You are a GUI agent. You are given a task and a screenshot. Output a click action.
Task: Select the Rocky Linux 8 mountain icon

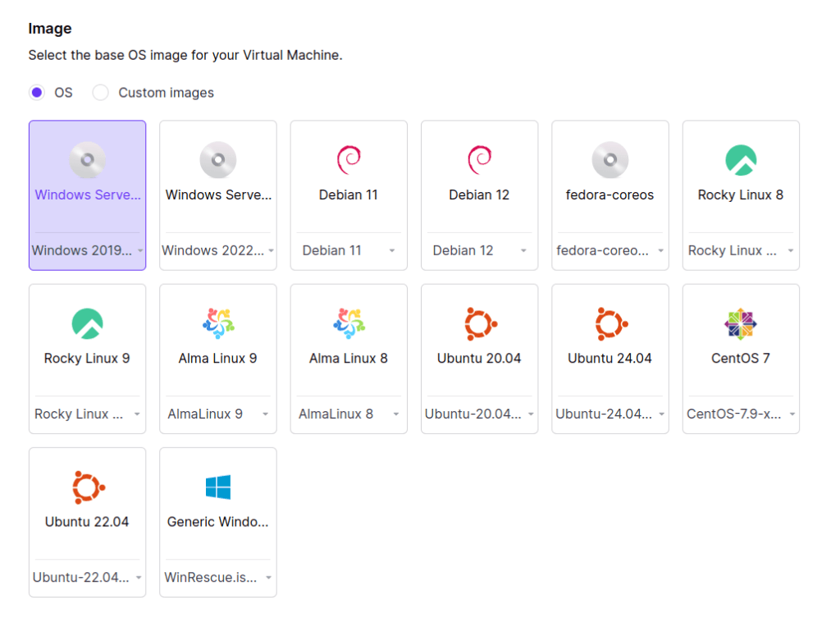point(741,160)
